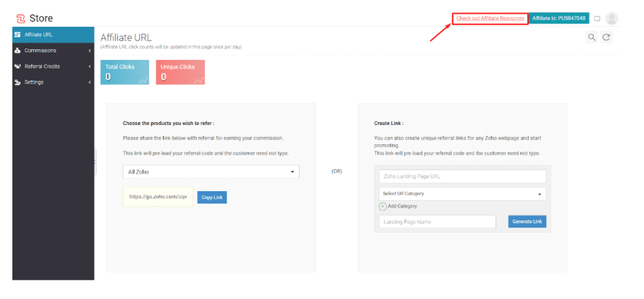Open the Select Url Category dropdown
644x299 pixels.
point(462,194)
